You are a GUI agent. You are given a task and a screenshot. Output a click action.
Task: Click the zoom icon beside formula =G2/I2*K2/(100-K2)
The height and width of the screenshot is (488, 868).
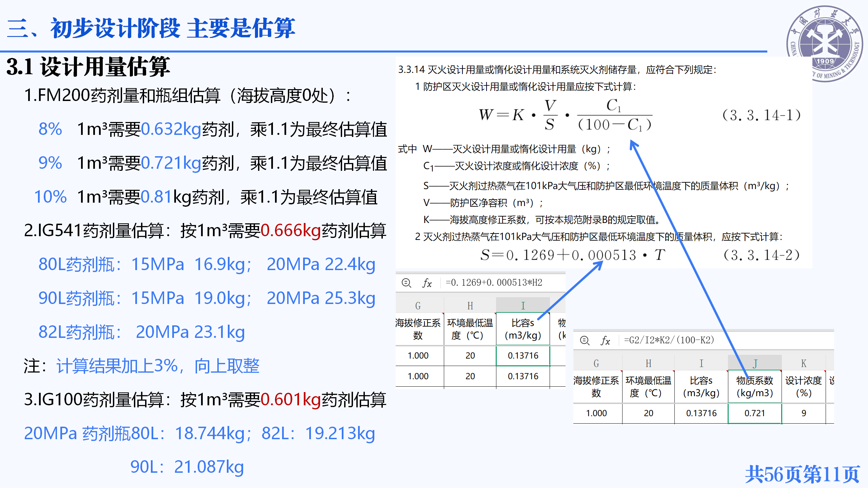pyautogui.click(x=585, y=340)
